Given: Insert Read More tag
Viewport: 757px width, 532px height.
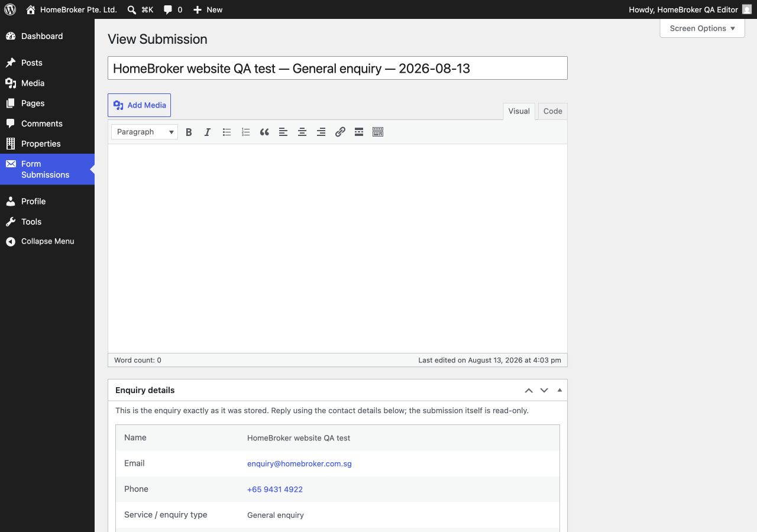Looking at the screenshot, I should tap(359, 132).
